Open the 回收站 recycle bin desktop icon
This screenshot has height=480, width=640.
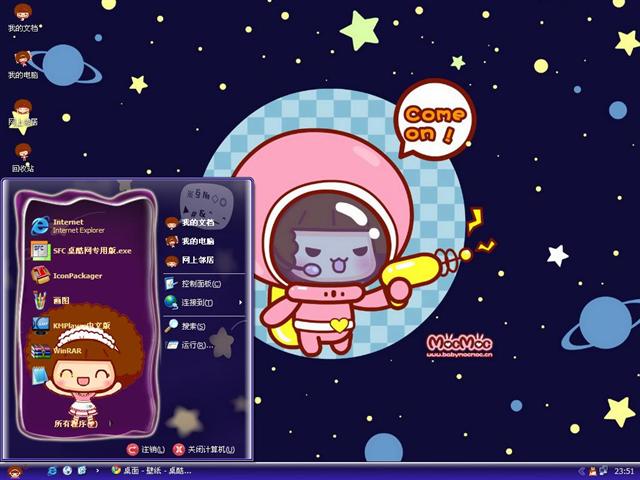coord(23,158)
